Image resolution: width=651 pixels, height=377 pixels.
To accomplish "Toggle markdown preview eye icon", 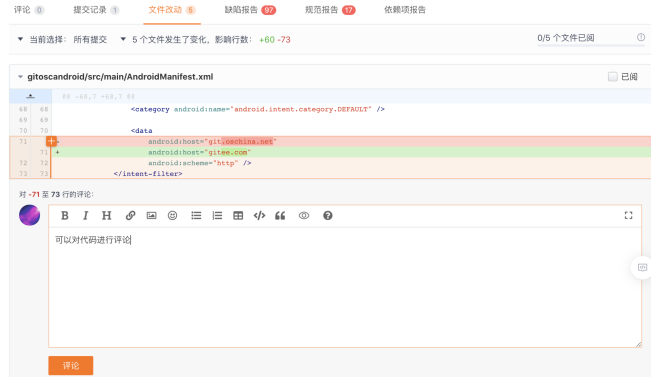I will (x=304, y=215).
